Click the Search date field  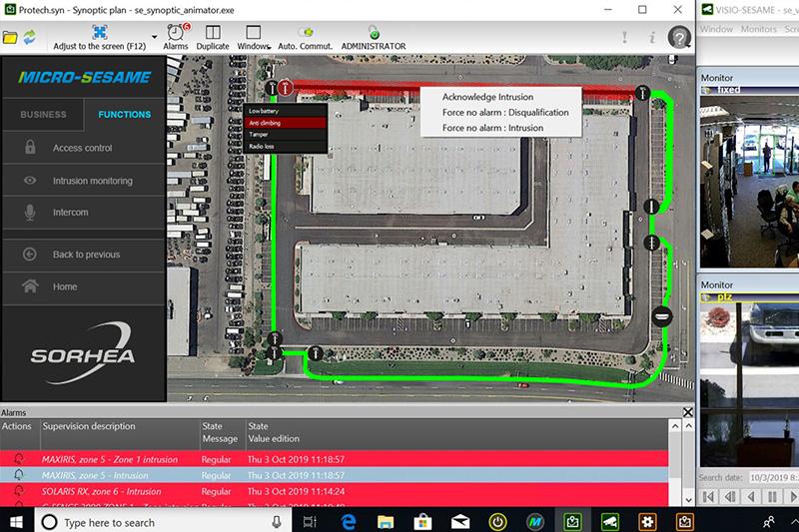772,478
